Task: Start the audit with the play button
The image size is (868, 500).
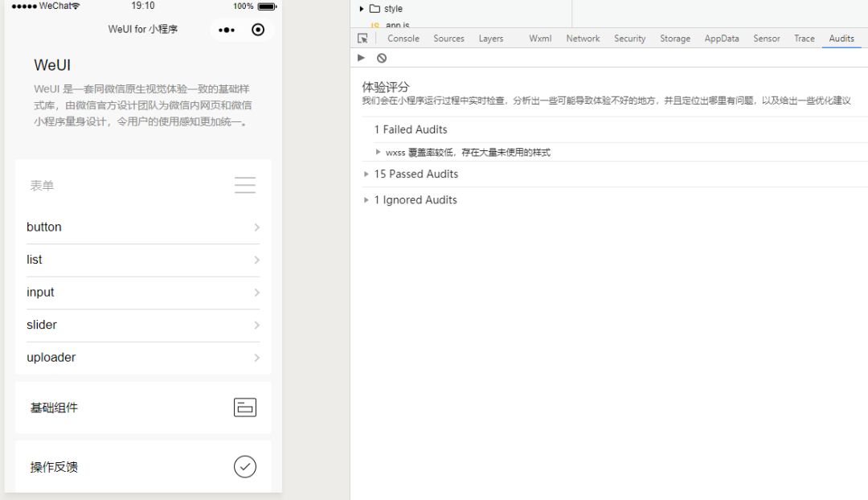Action: coord(361,58)
